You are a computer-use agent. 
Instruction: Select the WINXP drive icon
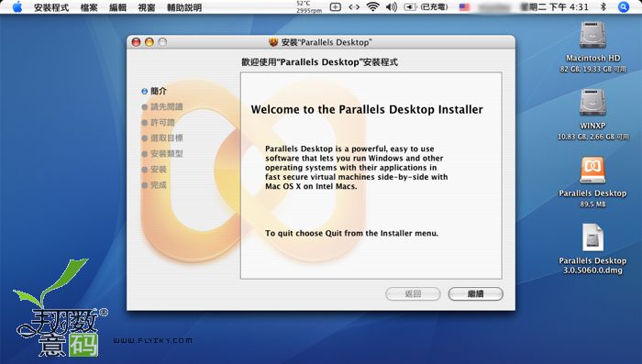coord(592,103)
